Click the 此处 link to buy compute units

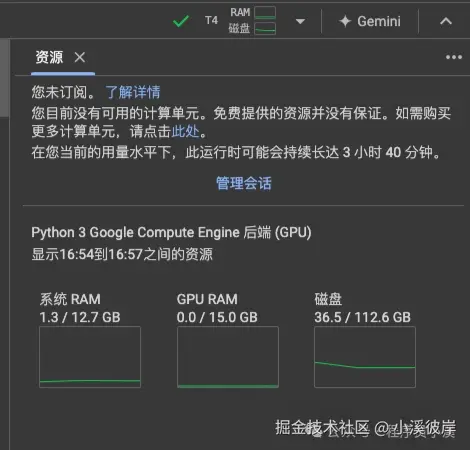point(185,131)
